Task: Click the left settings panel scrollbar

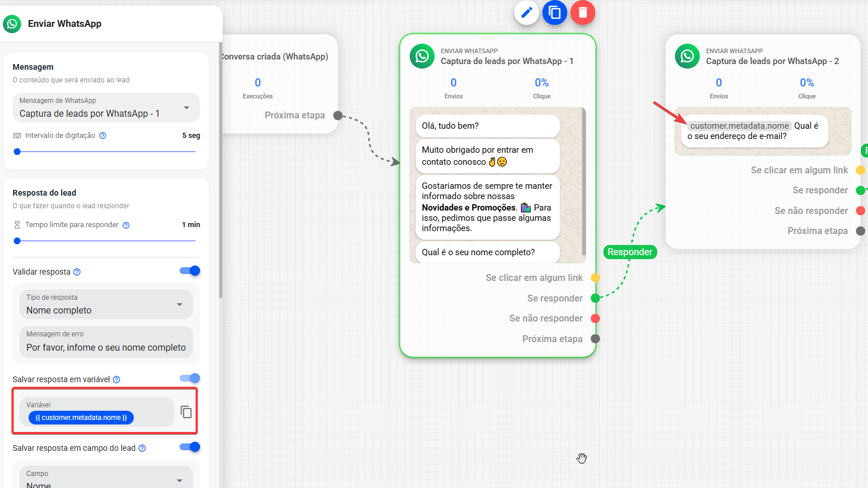Action: pyautogui.click(x=221, y=170)
